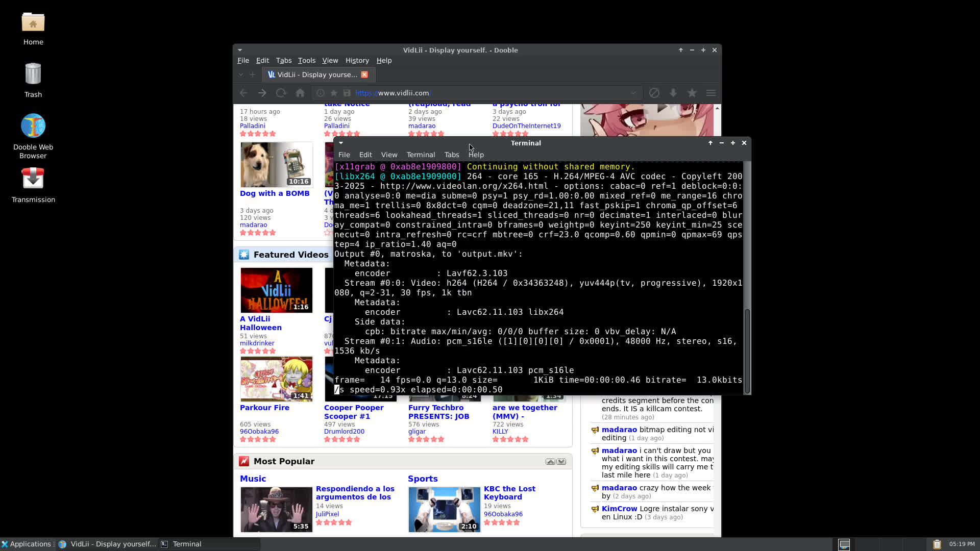Screen dimensions: 980x551
Task: Go to the Dooble home page
Action: [x=300, y=93]
